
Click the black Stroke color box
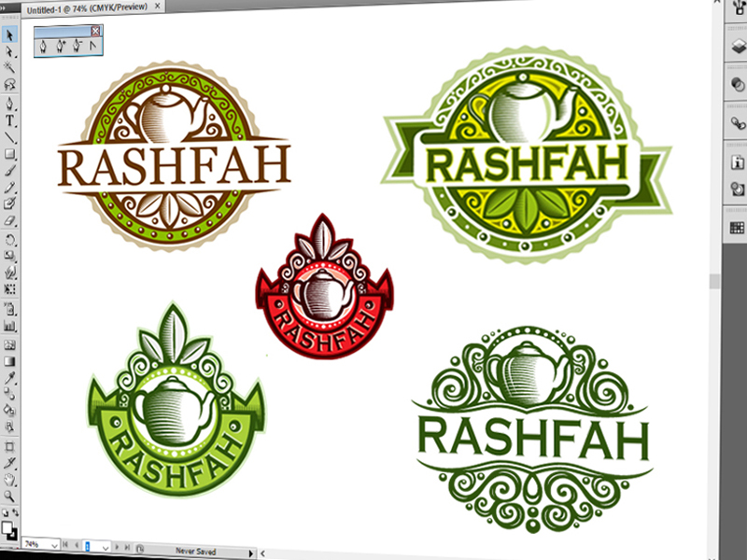pyautogui.click(x=14, y=535)
